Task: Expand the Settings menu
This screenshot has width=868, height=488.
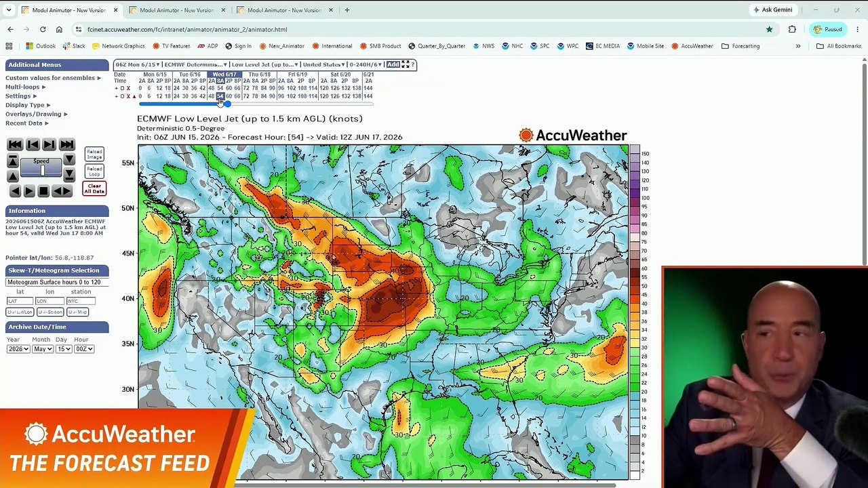Action: [21, 96]
